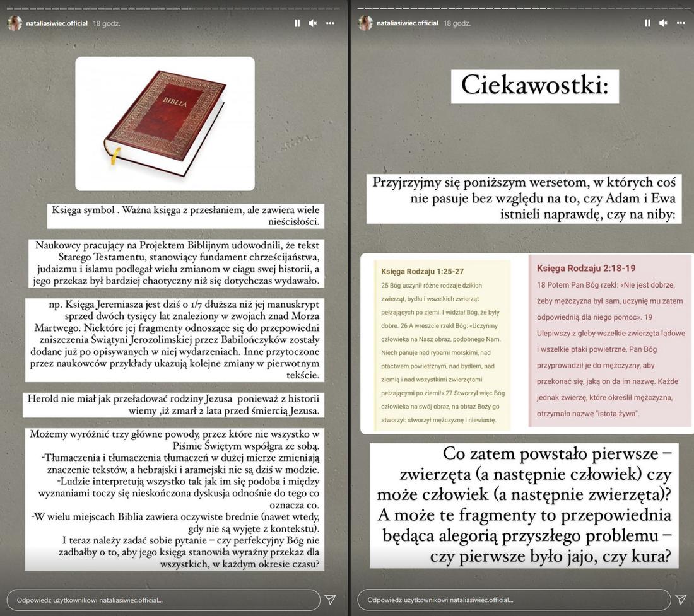
Task: Open nataliasiwiec.official profile from left story
Action: point(57,23)
